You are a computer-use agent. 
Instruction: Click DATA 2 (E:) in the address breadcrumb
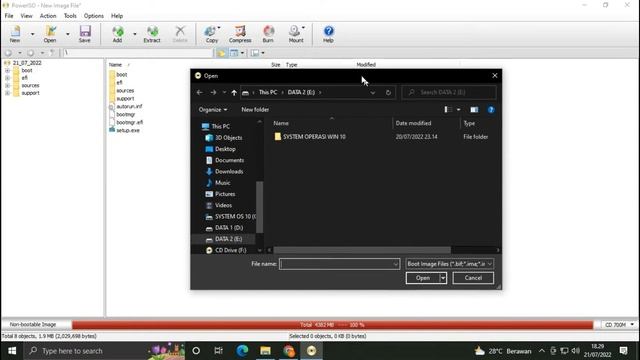pyautogui.click(x=301, y=93)
